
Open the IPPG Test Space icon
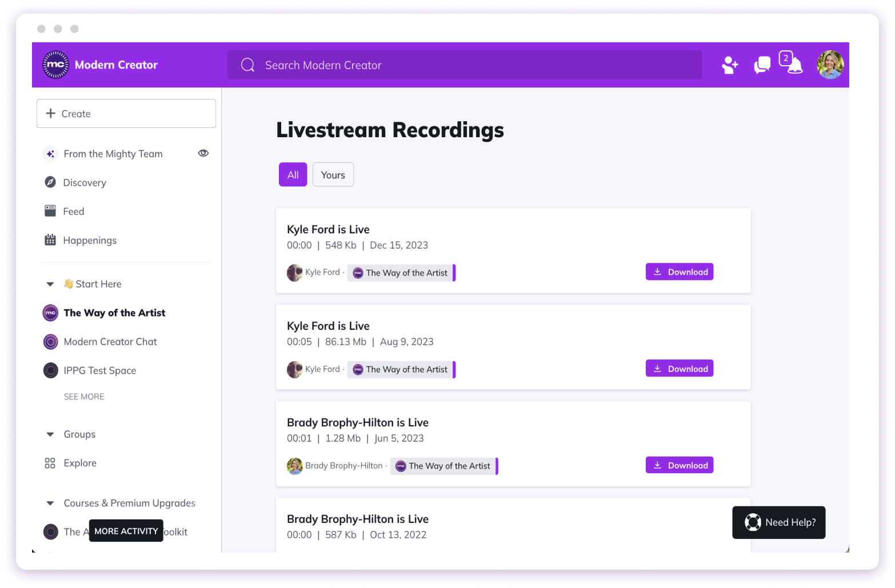click(50, 370)
